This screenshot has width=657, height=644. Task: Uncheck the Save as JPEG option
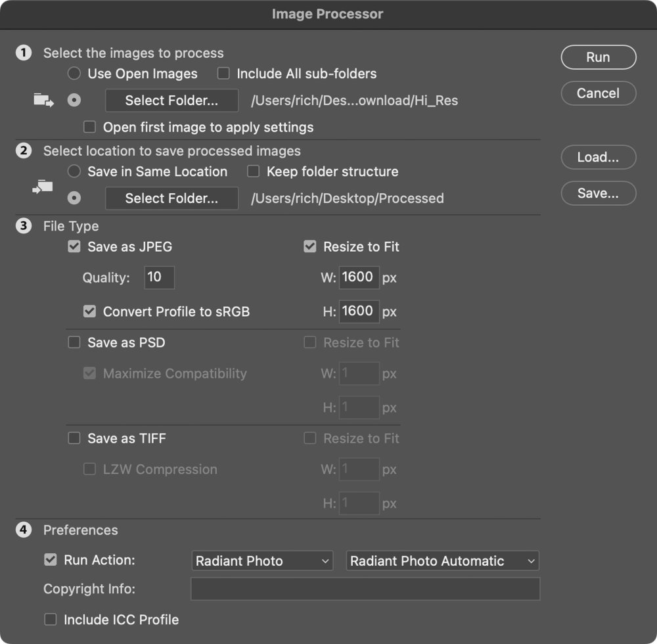(74, 247)
